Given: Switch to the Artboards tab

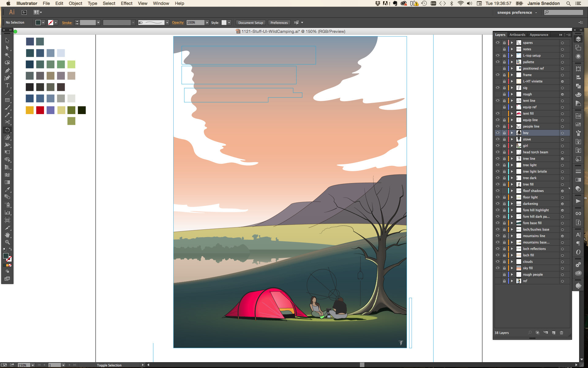Looking at the screenshot, I should point(517,35).
